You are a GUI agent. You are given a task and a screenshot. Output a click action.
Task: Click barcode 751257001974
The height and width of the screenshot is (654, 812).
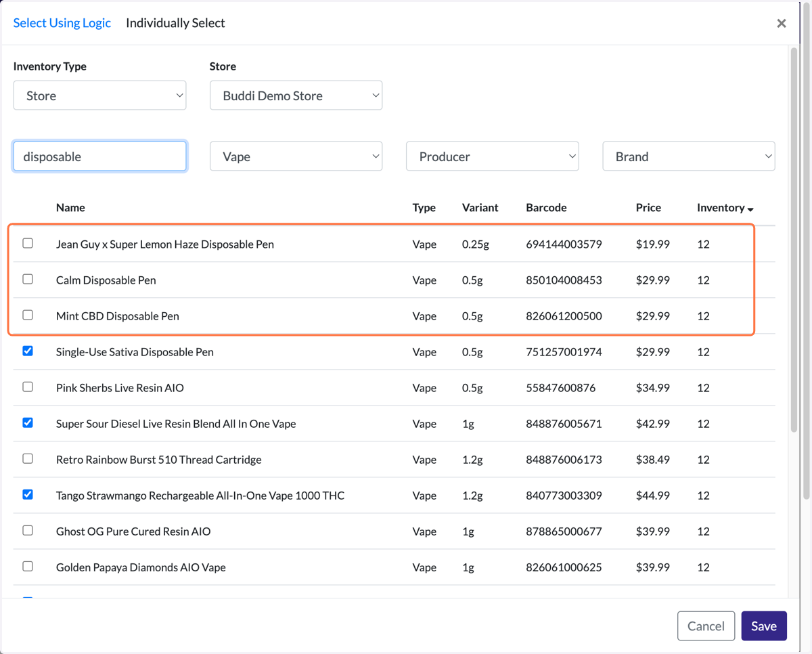click(x=564, y=352)
